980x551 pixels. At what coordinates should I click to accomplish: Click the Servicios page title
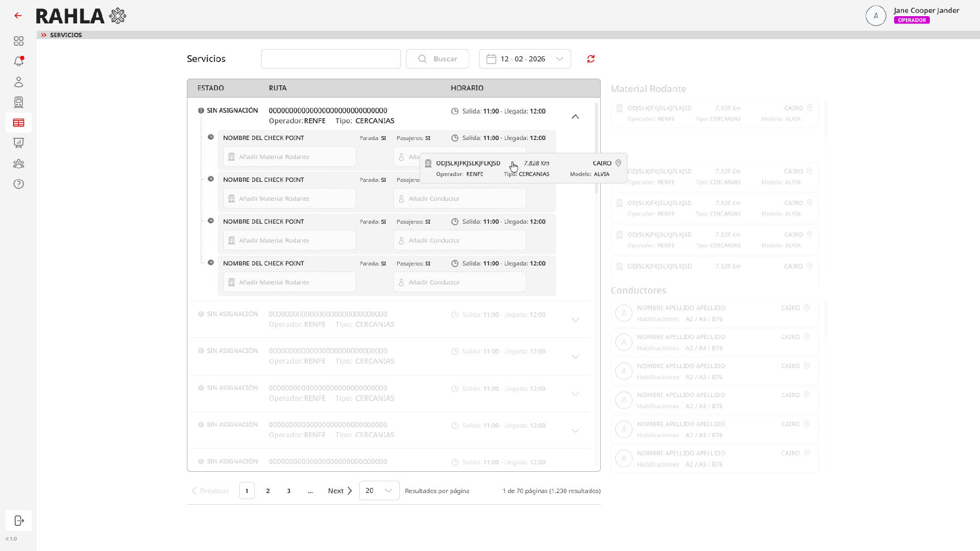click(206, 59)
